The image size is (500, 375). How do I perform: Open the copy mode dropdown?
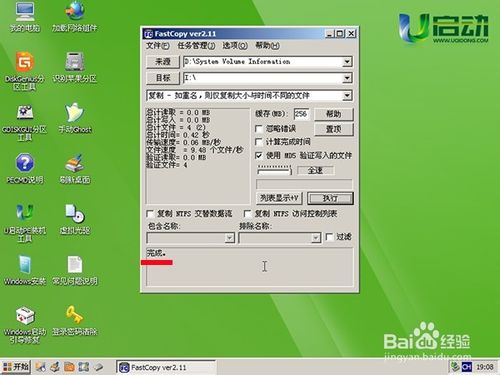(347, 96)
